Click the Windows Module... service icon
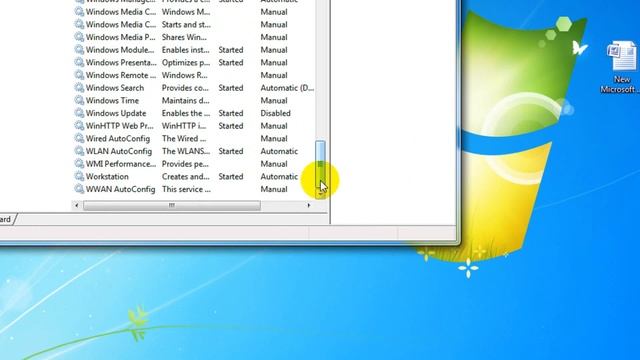Viewport: 640px width, 360px height. click(79, 50)
